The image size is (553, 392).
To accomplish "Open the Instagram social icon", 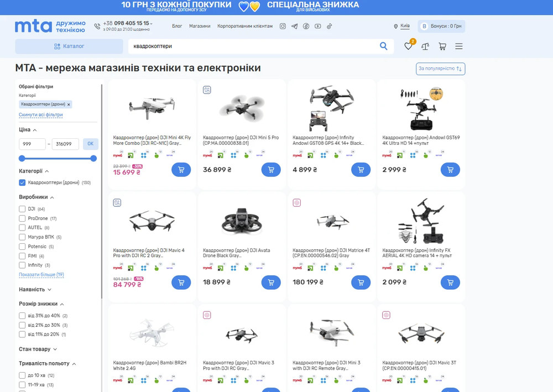I will (x=283, y=26).
